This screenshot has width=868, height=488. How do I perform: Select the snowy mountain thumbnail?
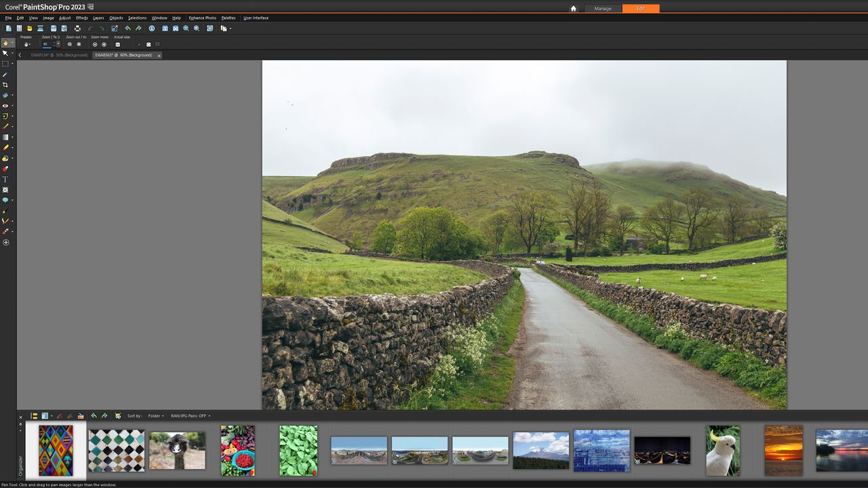coord(541,451)
